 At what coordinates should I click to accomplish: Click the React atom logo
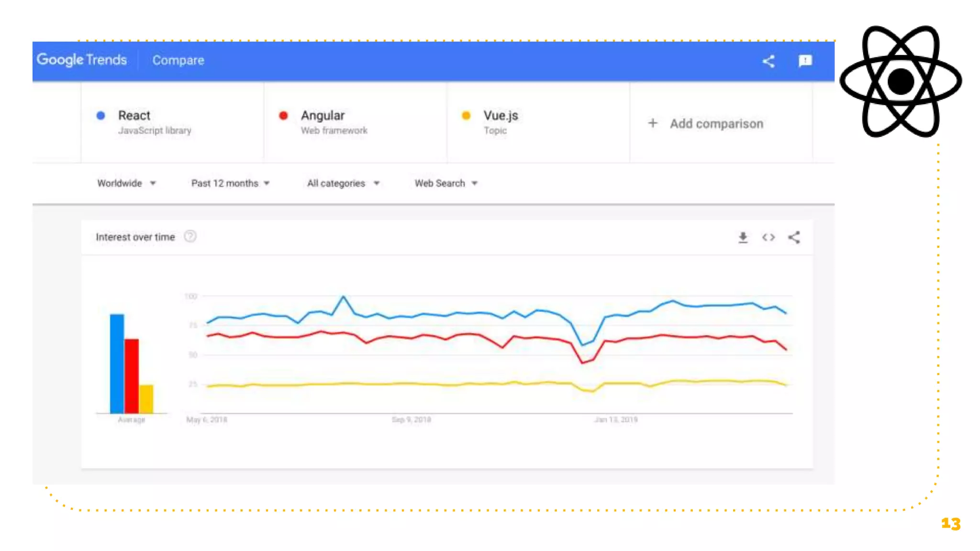click(901, 81)
